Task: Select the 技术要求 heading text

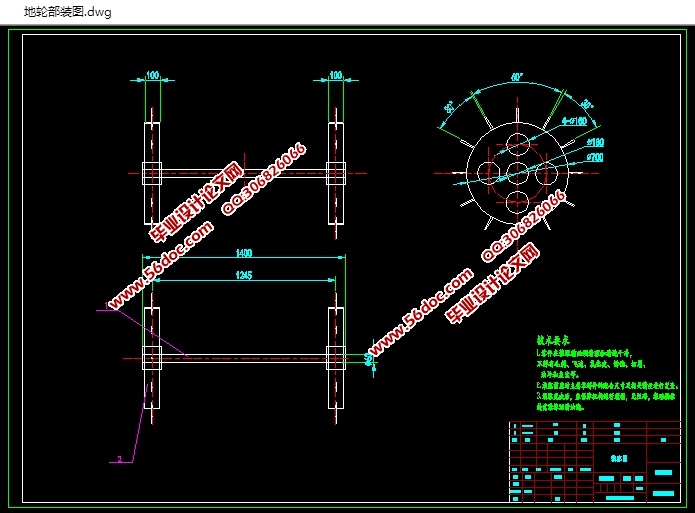Action: 553,340
